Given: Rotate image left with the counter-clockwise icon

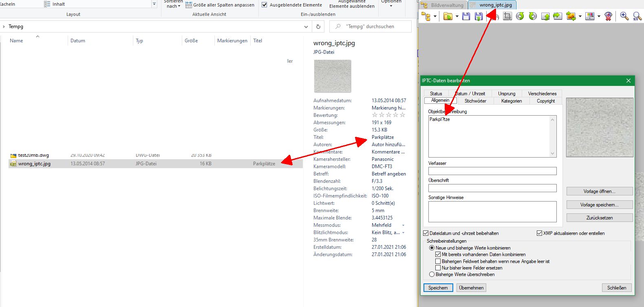Looking at the screenshot, I should pos(520,16).
